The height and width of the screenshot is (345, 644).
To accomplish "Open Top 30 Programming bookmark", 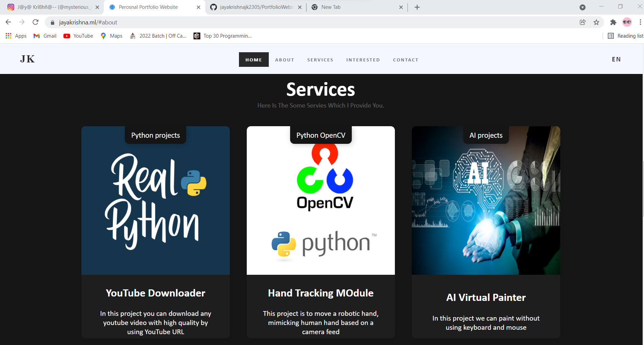I will (222, 36).
